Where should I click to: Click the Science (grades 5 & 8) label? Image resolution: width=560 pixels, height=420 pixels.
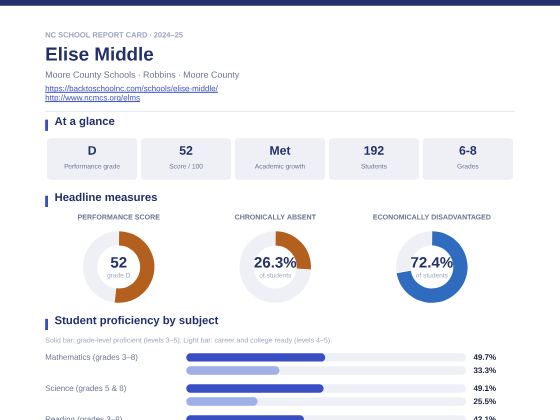86,388
